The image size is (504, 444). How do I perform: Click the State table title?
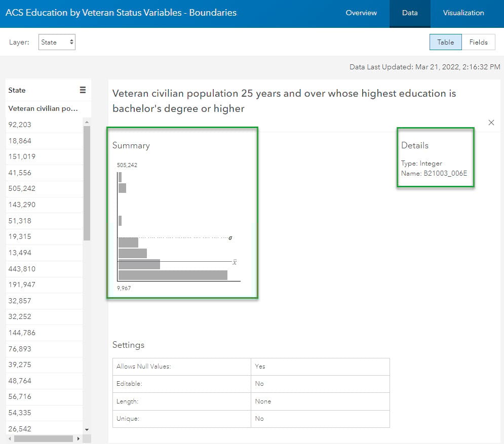(17, 90)
